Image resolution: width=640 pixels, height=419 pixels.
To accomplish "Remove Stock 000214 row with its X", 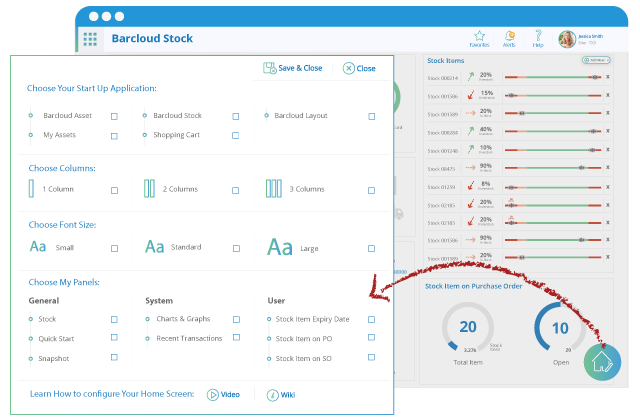I will coord(608,77).
